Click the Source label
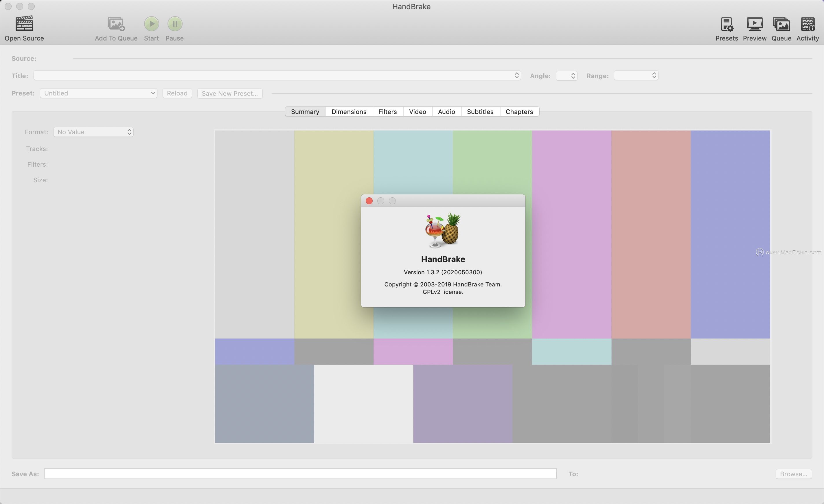824x504 pixels. (24, 58)
